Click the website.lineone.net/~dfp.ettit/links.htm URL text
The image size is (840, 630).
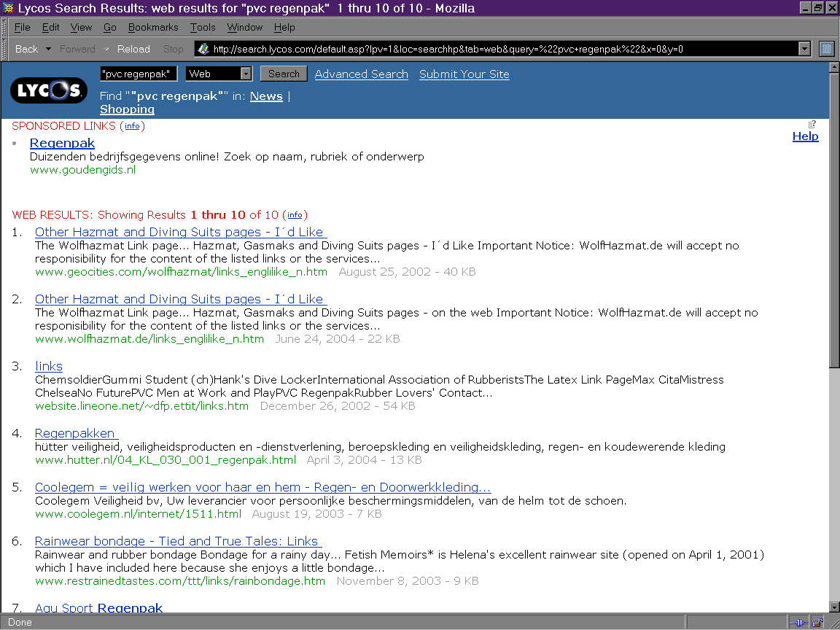pyautogui.click(x=142, y=405)
